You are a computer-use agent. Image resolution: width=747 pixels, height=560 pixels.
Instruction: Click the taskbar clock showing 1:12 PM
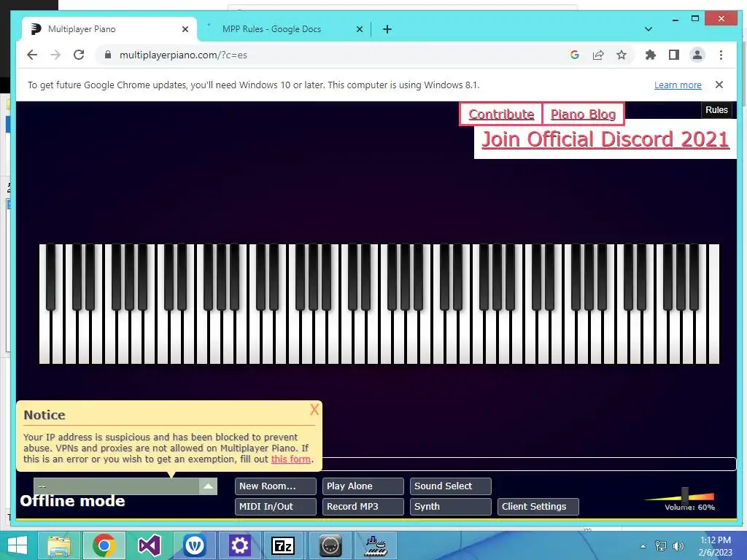[x=715, y=546]
